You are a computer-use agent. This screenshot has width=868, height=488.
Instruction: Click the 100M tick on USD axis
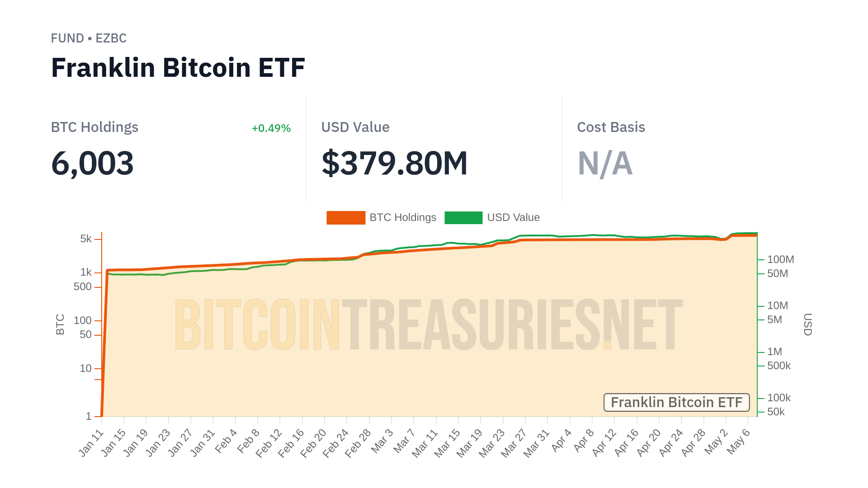coord(780,259)
